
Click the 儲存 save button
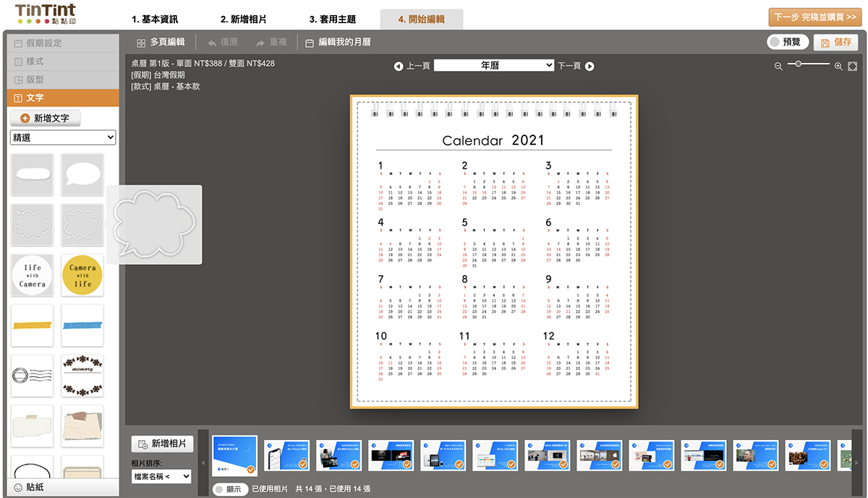(837, 42)
